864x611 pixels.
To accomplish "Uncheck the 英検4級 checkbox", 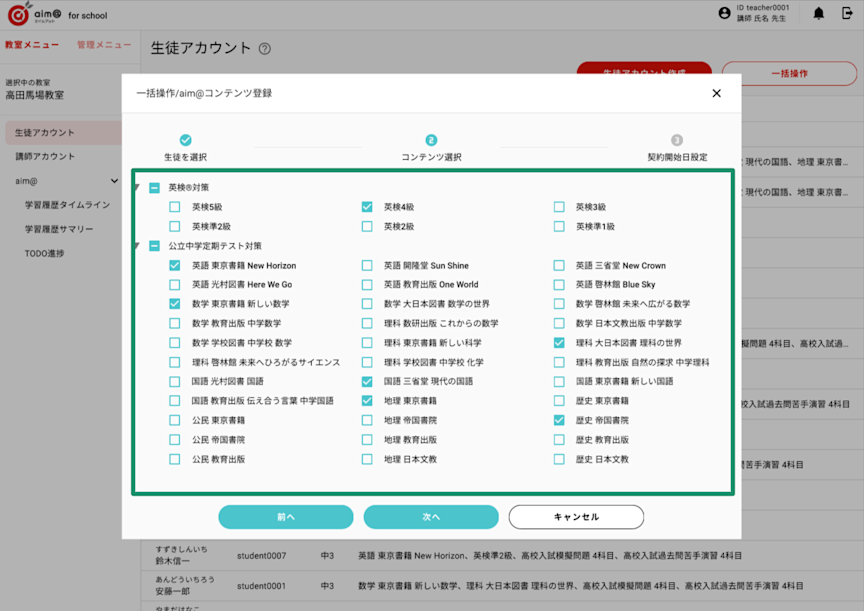I will point(367,207).
